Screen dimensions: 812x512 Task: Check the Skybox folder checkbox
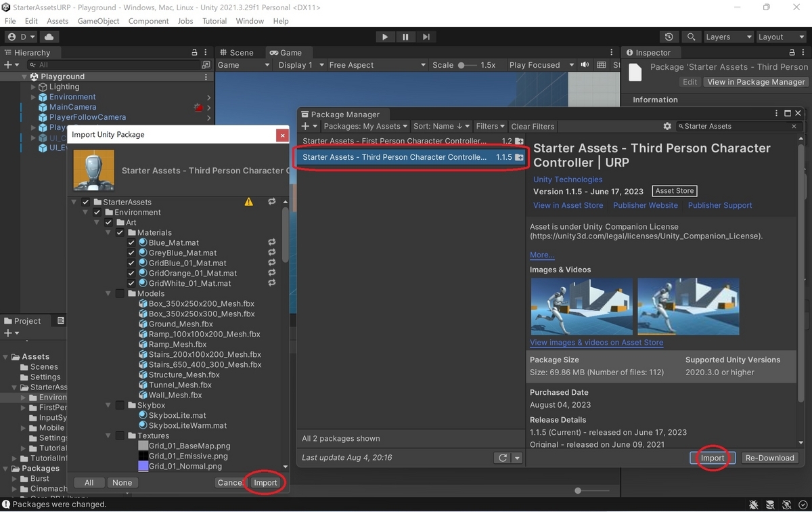tap(120, 405)
